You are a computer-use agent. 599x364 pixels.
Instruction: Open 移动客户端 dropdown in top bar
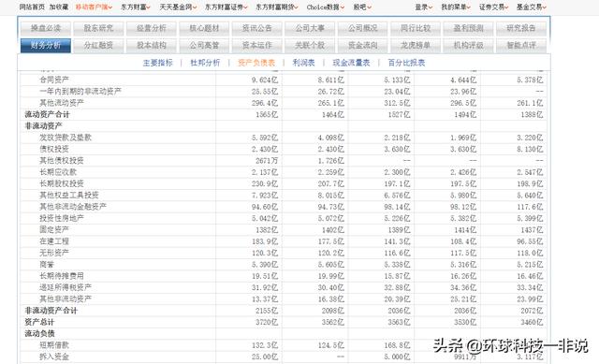(94, 7)
